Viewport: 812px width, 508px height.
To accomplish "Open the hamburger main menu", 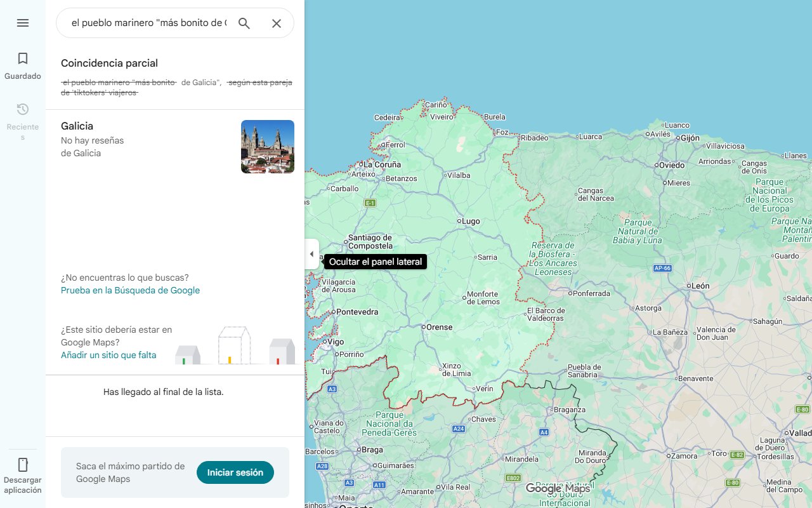I will (23, 23).
